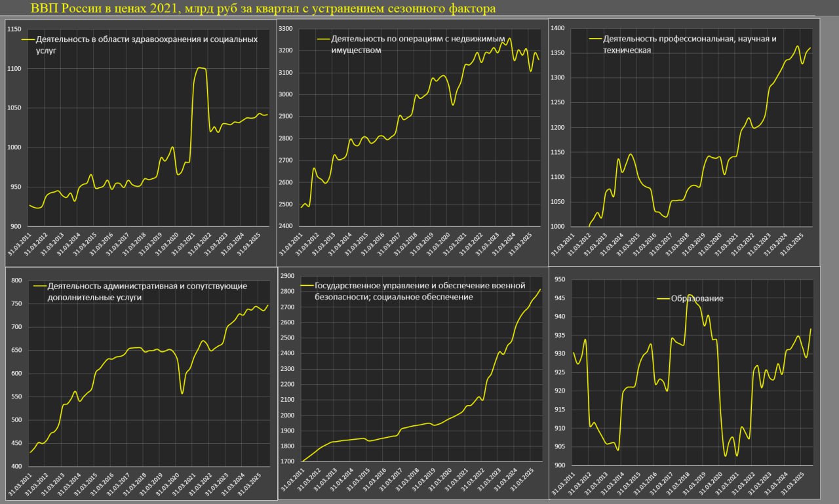Click the 800 y-axis label in administrative chart

click(x=17, y=281)
